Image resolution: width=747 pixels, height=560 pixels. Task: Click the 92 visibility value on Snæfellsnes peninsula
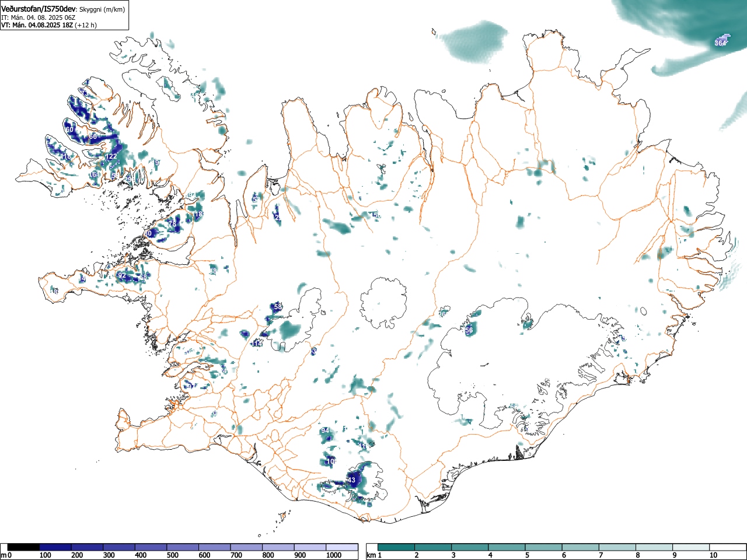coord(122,275)
